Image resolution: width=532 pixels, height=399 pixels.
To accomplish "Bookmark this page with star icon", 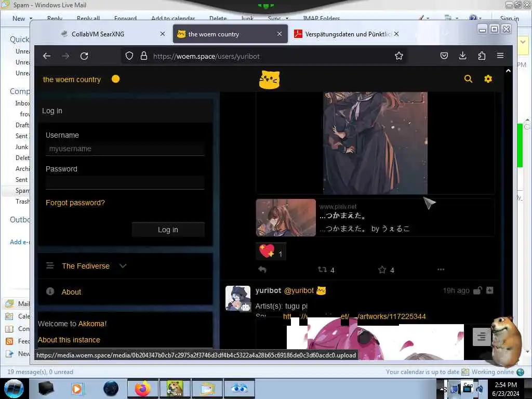I will pyautogui.click(x=399, y=56).
